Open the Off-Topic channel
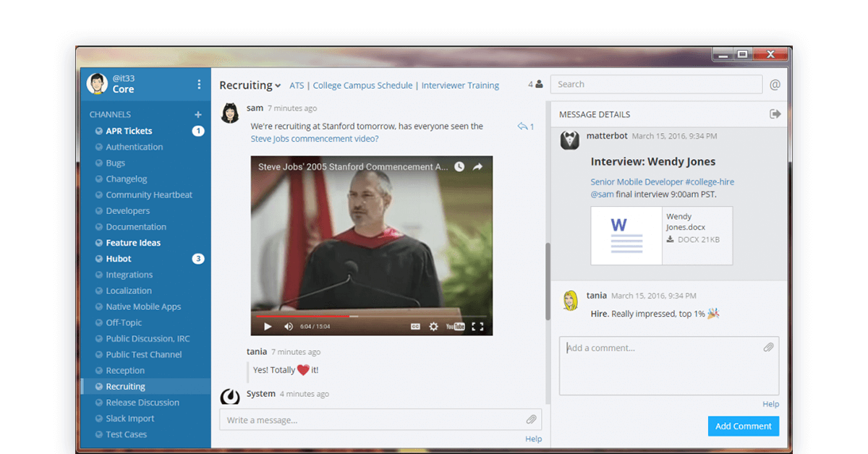This screenshot has height=454, width=868. tap(124, 322)
